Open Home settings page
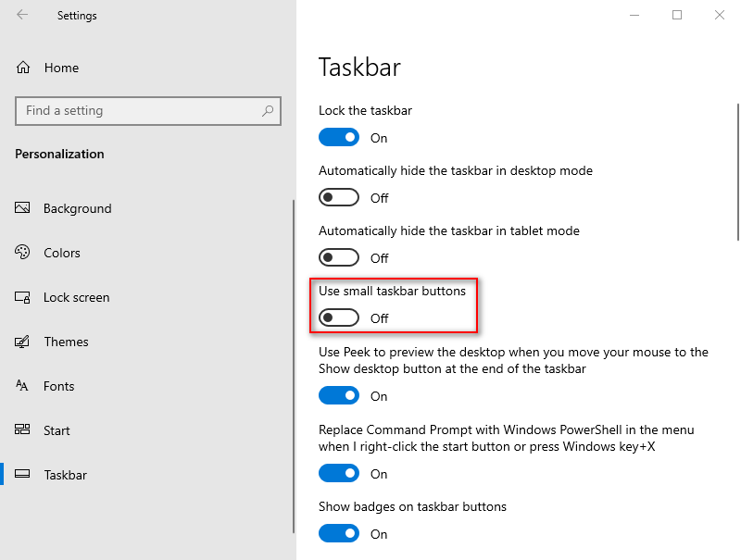This screenshot has height=560, width=741. click(x=61, y=68)
